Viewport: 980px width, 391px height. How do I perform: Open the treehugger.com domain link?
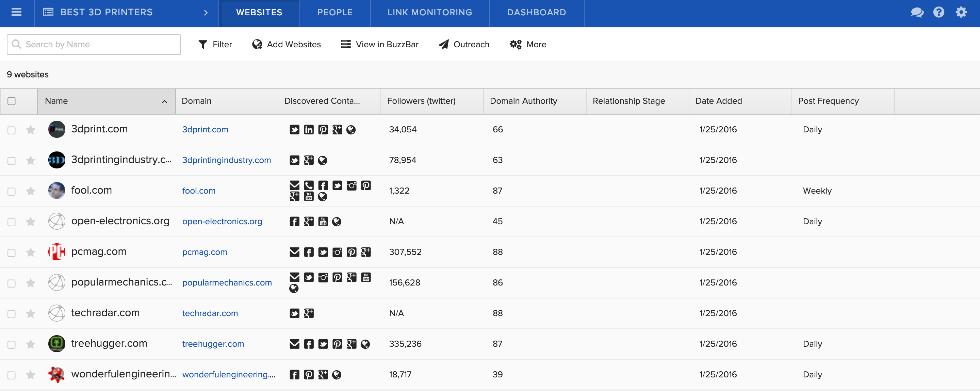click(x=213, y=344)
